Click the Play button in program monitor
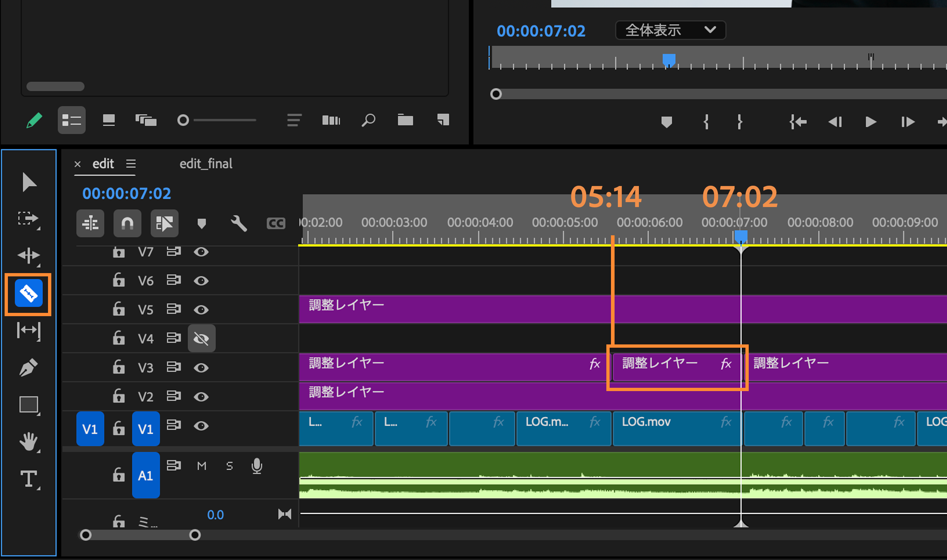 [870, 122]
